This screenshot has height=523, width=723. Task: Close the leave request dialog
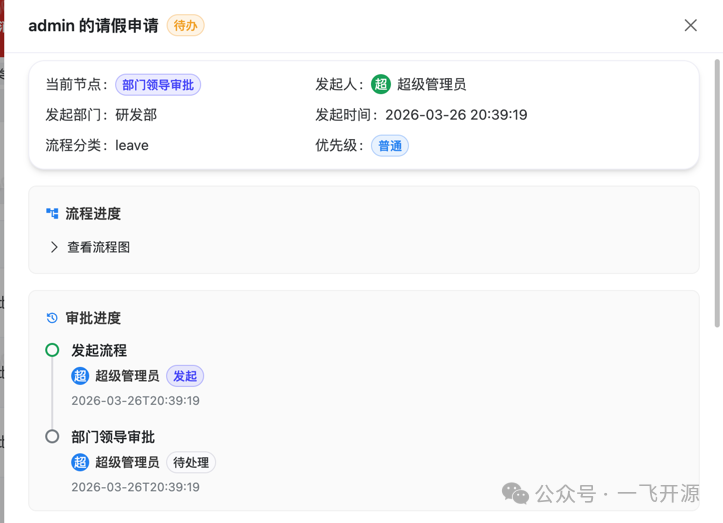coord(690,25)
